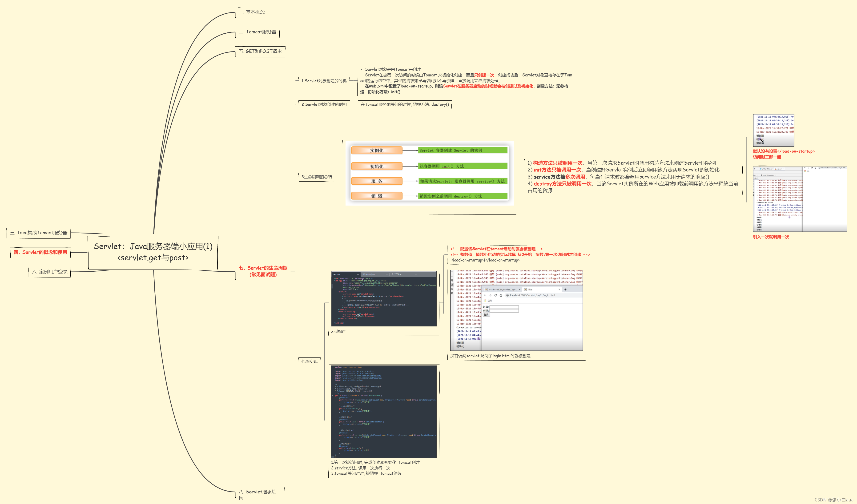The width and height of the screenshot is (857, 504).
Task: Click the central Servlet root topic
Action: 153,252
